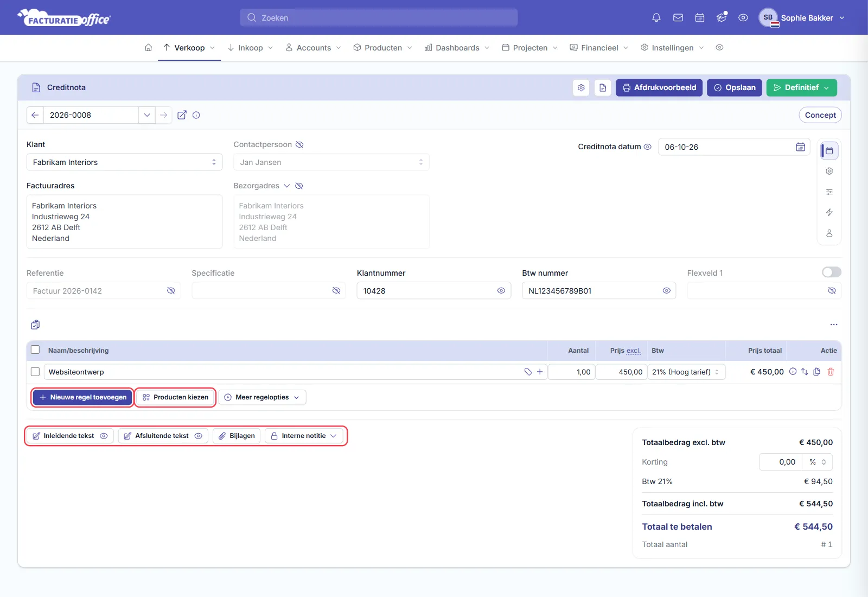Enable the Flexveld 1 toggle switch
This screenshot has height=597, width=868.
tap(832, 272)
